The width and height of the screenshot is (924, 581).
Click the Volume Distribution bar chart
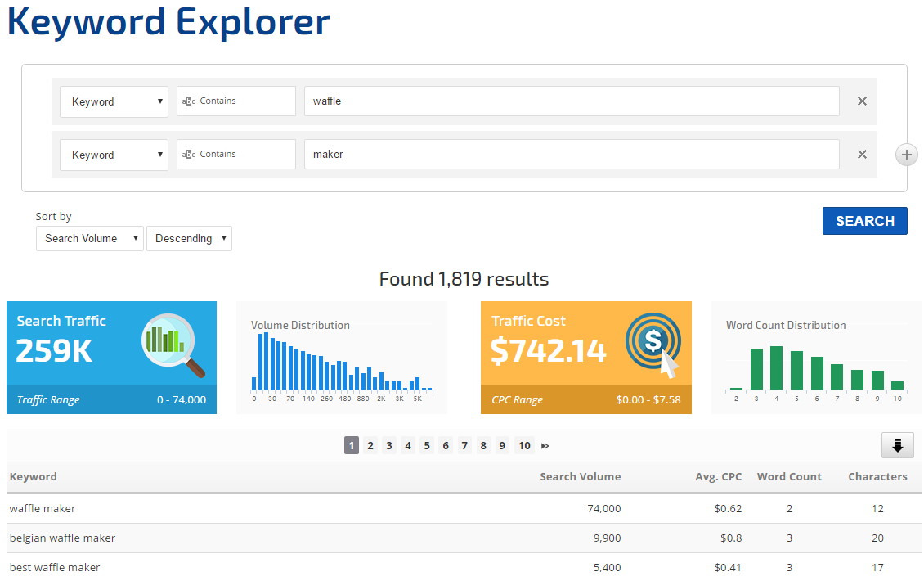click(x=342, y=362)
